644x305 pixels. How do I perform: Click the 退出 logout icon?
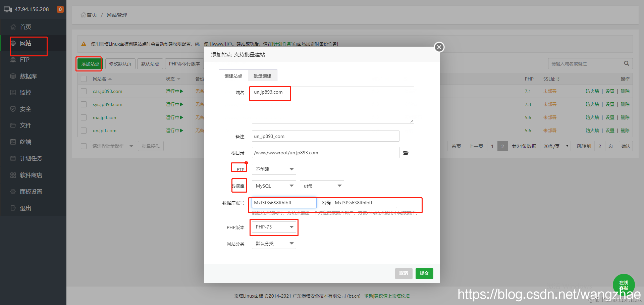(x=13, y=208)
